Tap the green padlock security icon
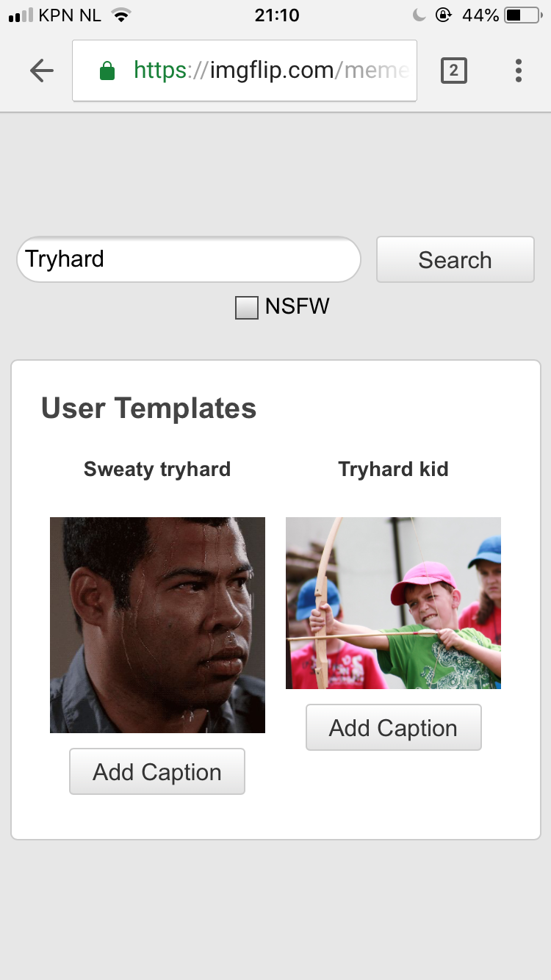This screenshot has width=551, height=980. pos(107,71)
